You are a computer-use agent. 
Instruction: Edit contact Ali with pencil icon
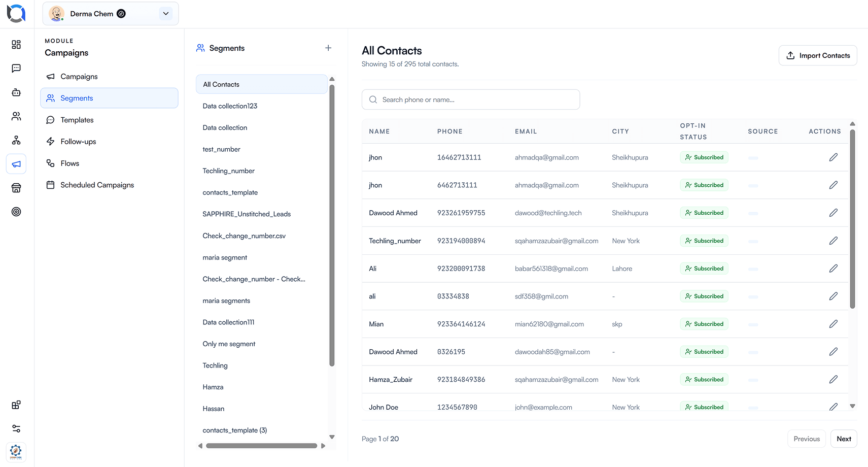[x=833, y=269]
